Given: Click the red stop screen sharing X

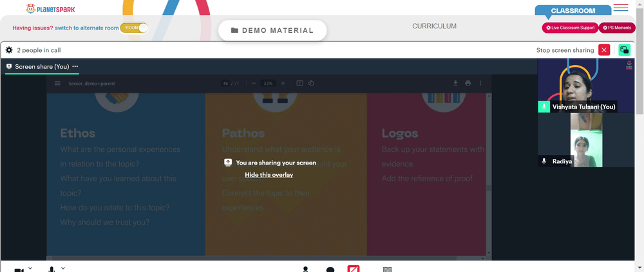Looking at the screenshot, I should (x=604, y=50).
